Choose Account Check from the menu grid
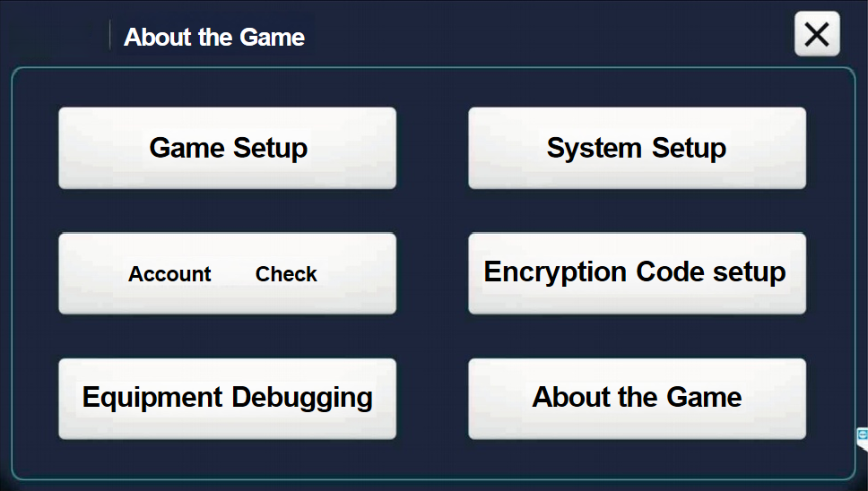 click(x=228, y=273)
